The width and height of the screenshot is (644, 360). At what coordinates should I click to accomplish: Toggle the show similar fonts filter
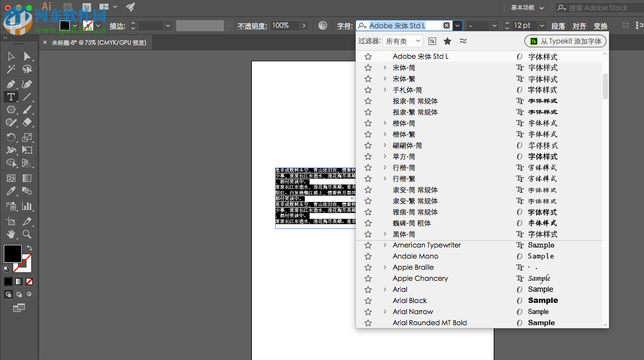[x=463, y=41]
